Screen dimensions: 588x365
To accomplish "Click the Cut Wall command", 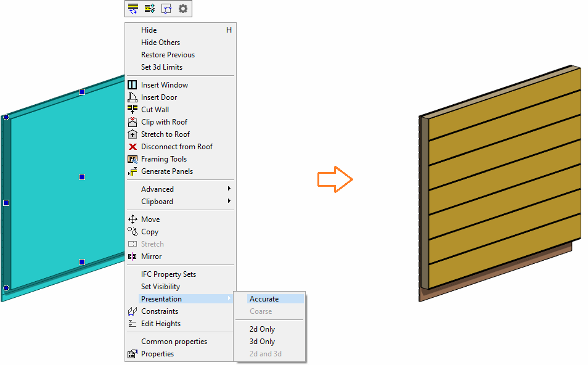I will click(x=155, y=110).
